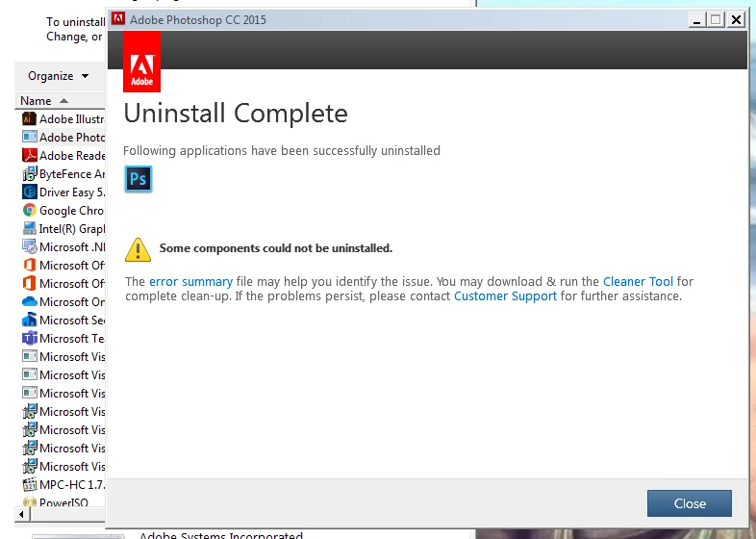
Task: Open the Organize dropdown in Programs window
Action: point(58,76)
